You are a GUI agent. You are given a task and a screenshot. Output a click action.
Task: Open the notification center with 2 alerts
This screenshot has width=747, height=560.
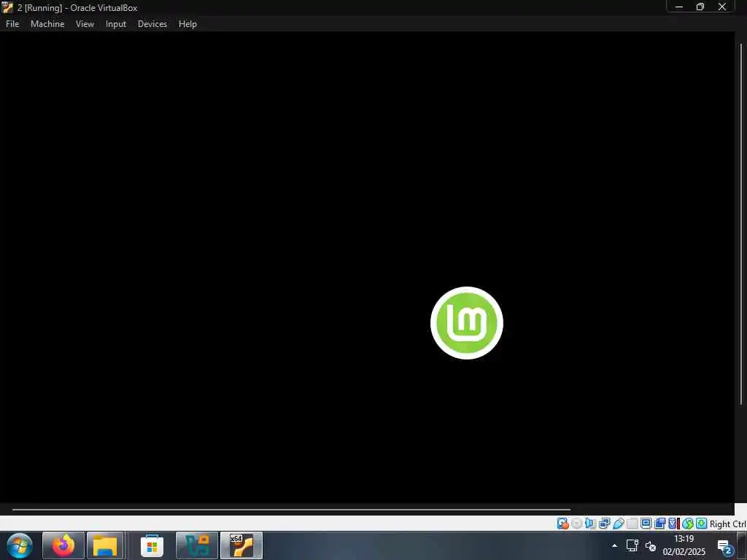(724, 547)
